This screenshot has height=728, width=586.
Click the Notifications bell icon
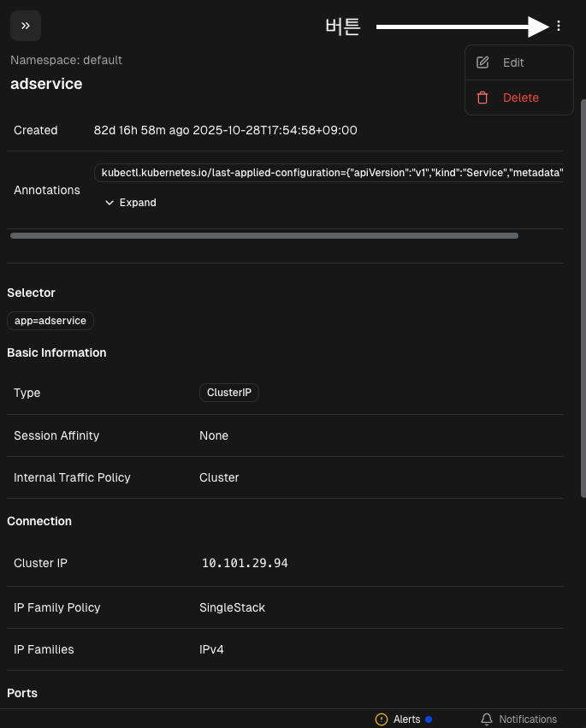click(x=487, y=719)
